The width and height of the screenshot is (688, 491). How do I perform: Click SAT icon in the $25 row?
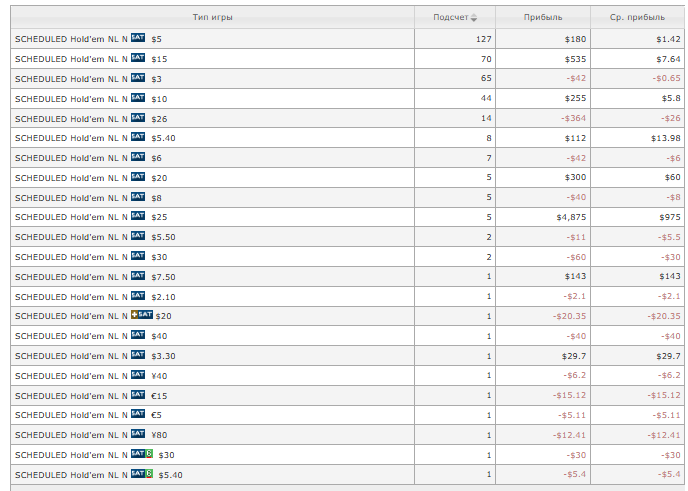pos(138,215)
